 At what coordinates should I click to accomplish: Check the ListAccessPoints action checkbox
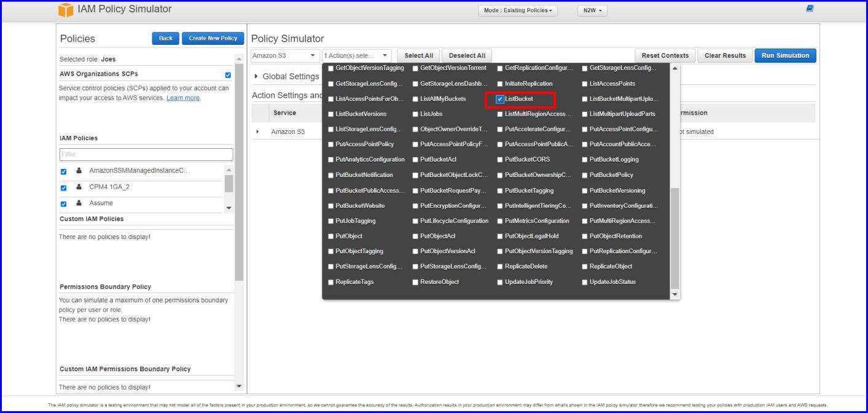[585, 84]
